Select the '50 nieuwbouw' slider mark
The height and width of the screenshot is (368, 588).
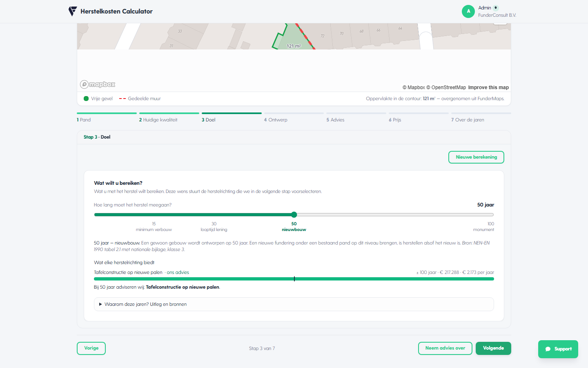click(x=294, y=227)
